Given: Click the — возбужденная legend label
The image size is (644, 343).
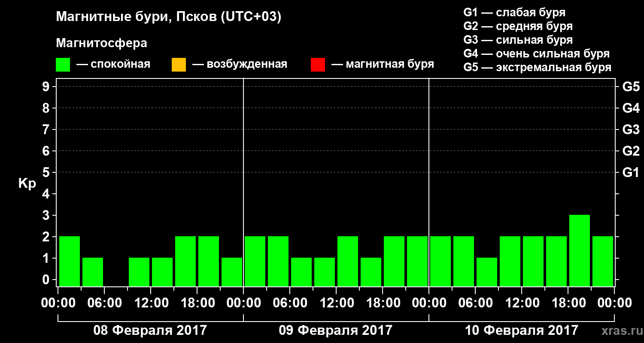Looking at the screenshot, I should coord(240,65).
